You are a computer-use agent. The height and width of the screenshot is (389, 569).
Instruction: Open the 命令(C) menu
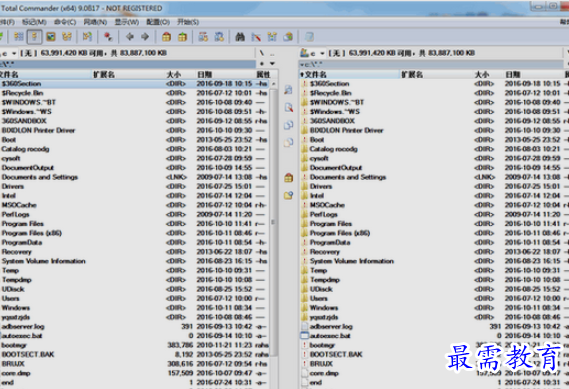pyautogui.click(x=65, y=22)
